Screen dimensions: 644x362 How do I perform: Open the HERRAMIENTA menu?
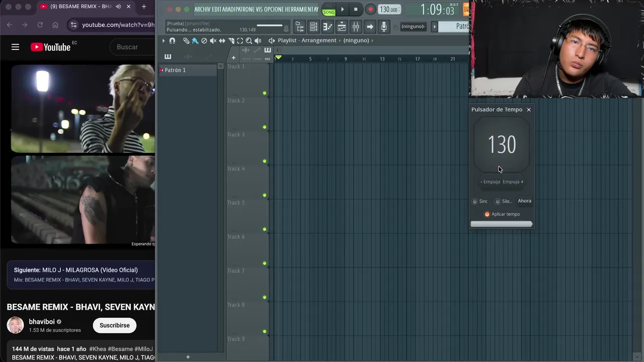[300, 10]
